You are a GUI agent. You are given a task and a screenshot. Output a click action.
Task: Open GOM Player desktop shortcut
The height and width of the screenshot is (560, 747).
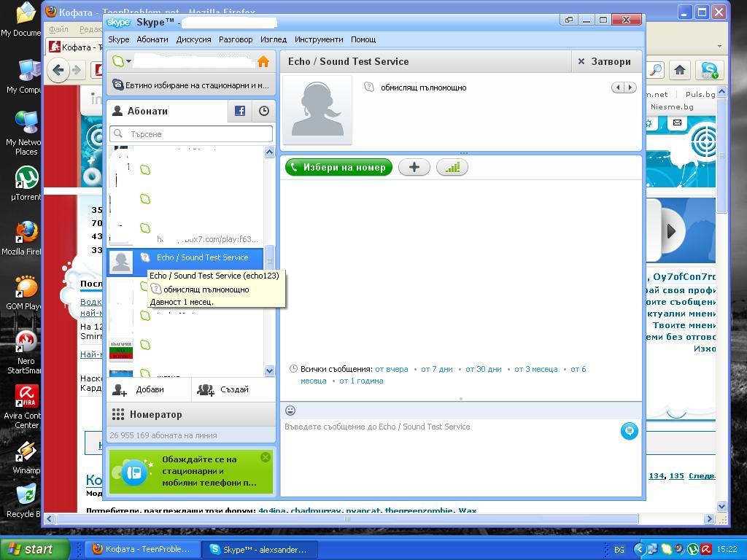click(x=26, y=293)
